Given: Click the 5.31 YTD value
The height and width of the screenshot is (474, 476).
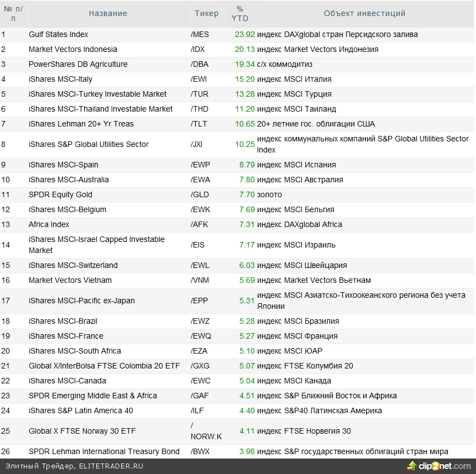Looking at the screenshot, I should coord(247,301).
